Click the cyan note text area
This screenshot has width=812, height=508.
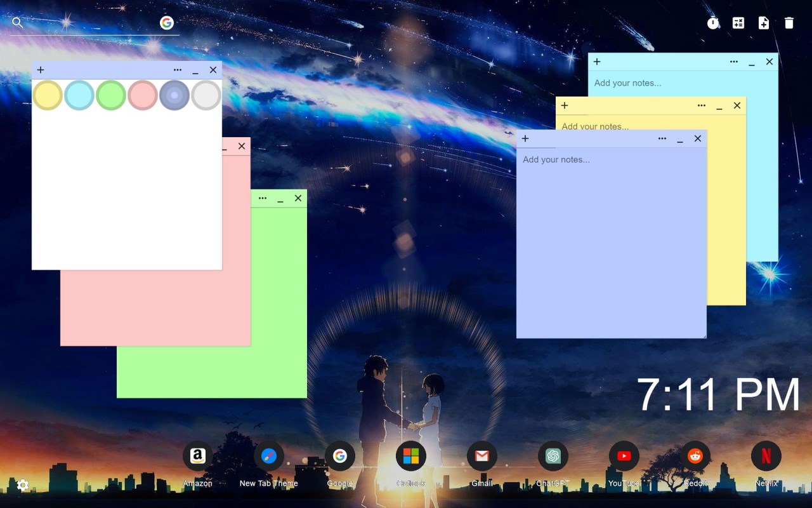click(x=683, y=83)
